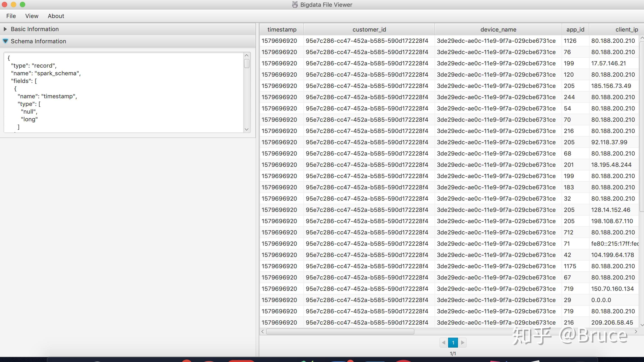644x362 pixels.
Task: Go to next page arrow in pagination
Action: (463, 342)
